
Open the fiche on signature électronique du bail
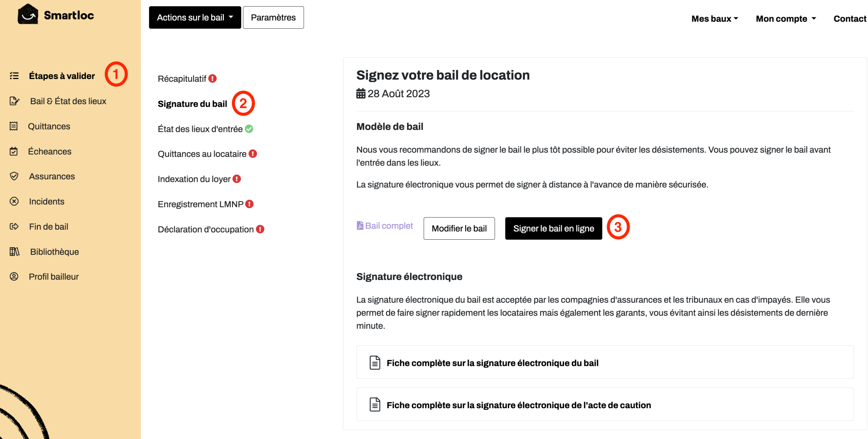[x=605, y=362]
